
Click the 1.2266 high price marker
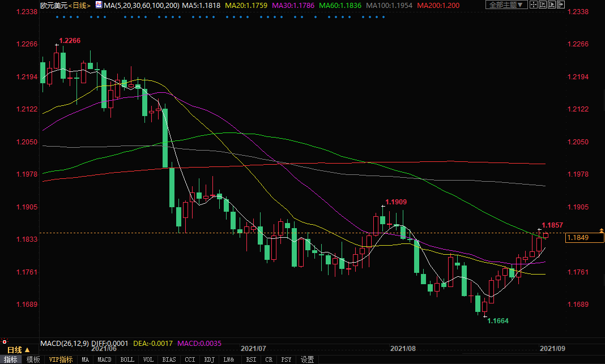70,41
